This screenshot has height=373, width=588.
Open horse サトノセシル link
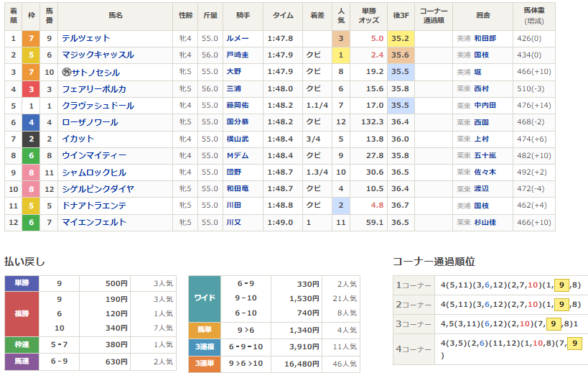coord(95,72)
